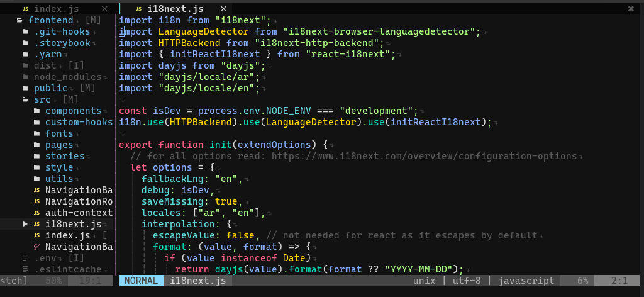The height and width of the screenshot is (297, 644).
Task: Click the NODE_ENV identifier
Action: point(288,111)
